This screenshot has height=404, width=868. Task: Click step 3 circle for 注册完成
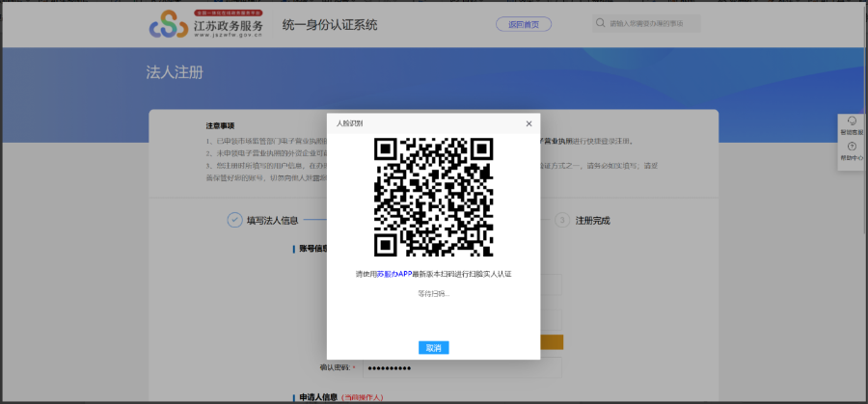tap(562, 220)
